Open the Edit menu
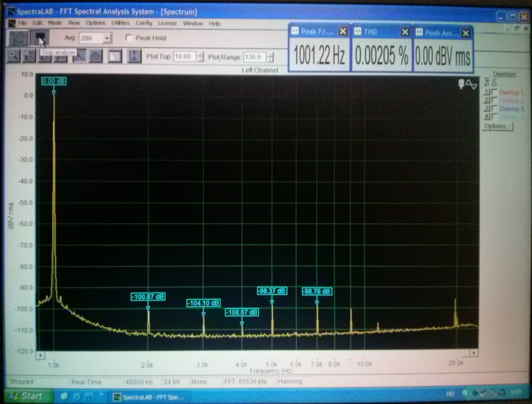532x404 pixels. click(x=37, y=23)
